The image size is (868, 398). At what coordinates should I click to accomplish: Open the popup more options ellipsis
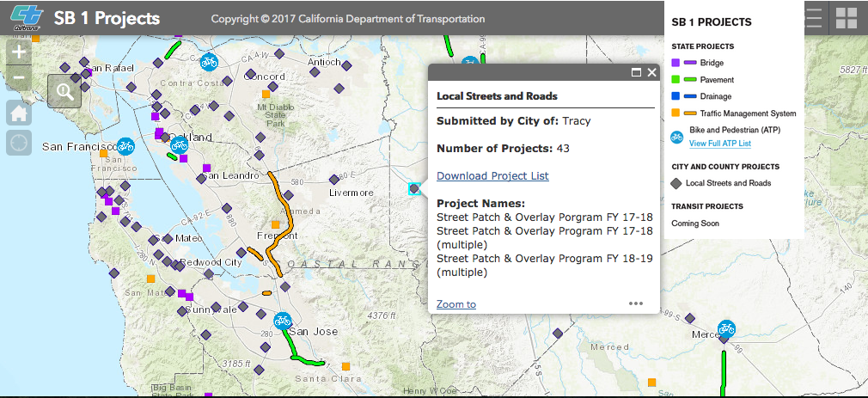[x=636, y=303]
